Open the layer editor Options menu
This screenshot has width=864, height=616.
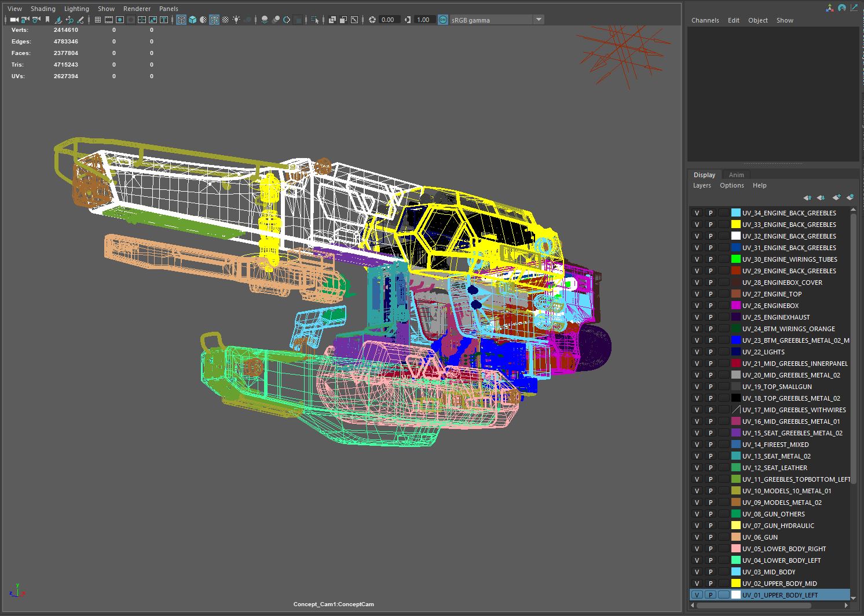pos(731,185)
